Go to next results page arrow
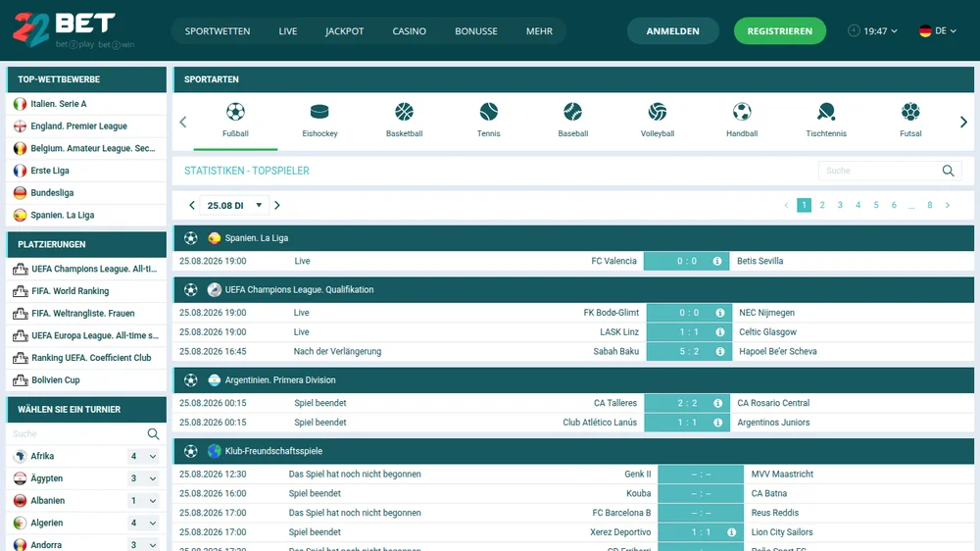The image size is (980, 551). click(x=948, y=205)
